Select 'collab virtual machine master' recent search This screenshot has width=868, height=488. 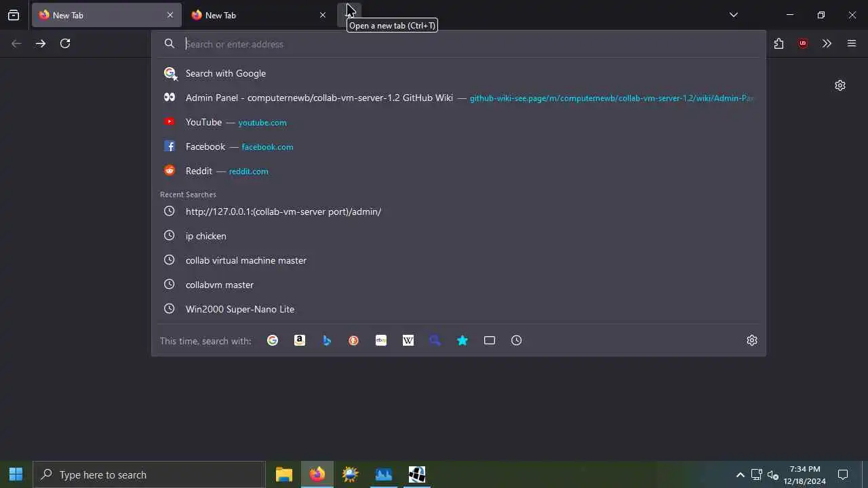pyautogui.click(x=458, y=260)
